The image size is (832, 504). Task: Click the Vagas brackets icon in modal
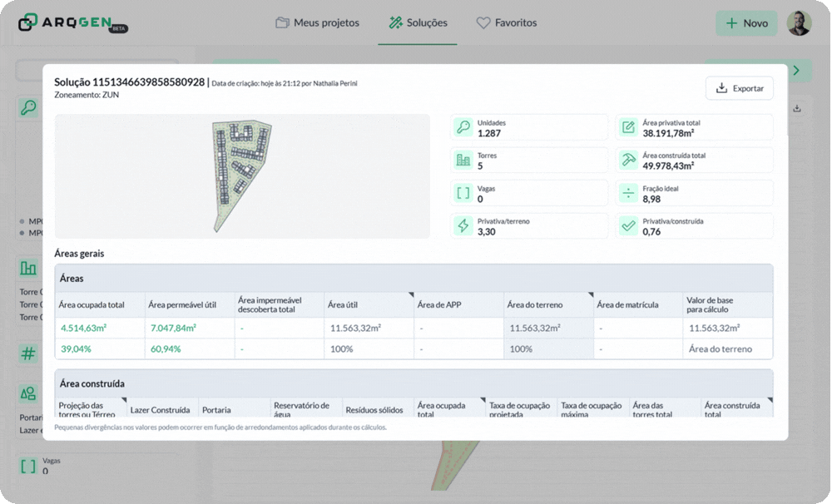(463, 193)
